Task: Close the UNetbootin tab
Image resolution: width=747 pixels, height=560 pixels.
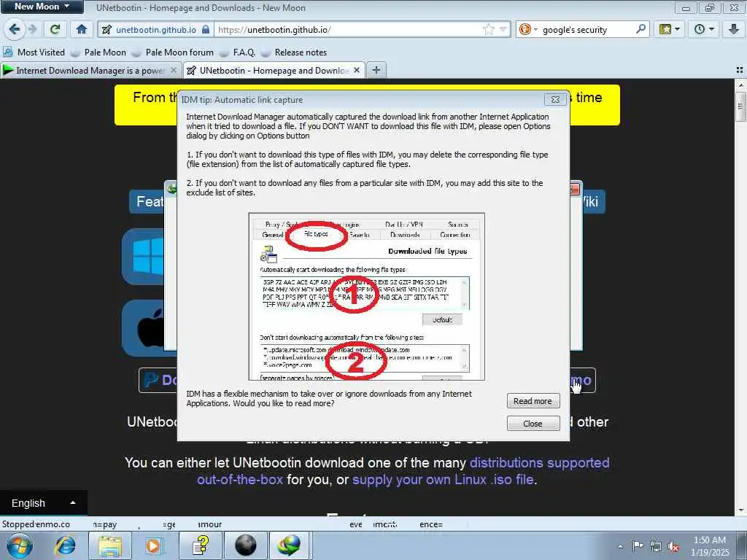Action: pyautogui.click(x=356, y=71)
